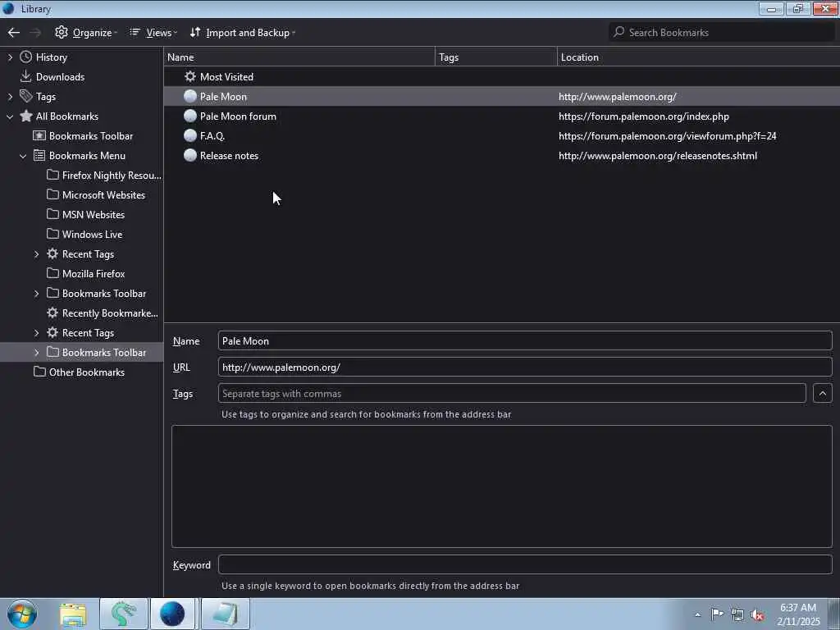The width and height of the screenshot is (840, 630).
Task: Open the Organize menu
Action: click(x=85, y=33)
